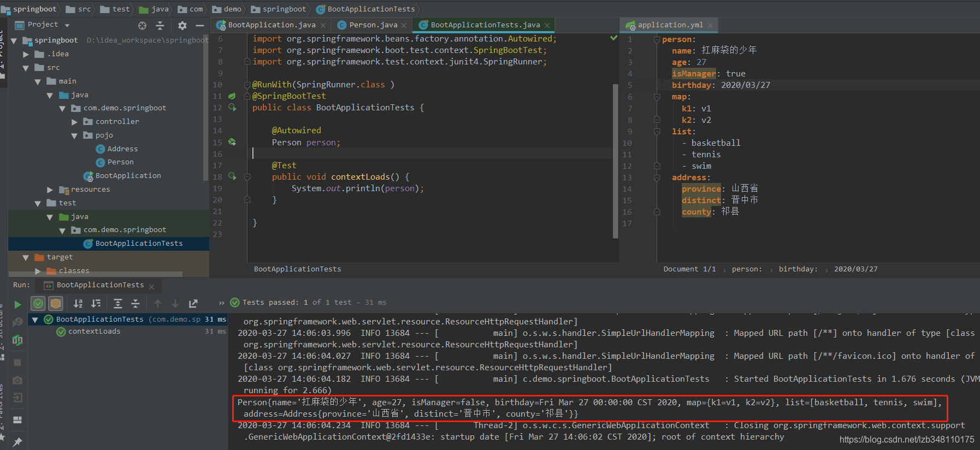Toggle auto-test rerun icon
This screenshot has width=980, height=450.
(17, 340)
